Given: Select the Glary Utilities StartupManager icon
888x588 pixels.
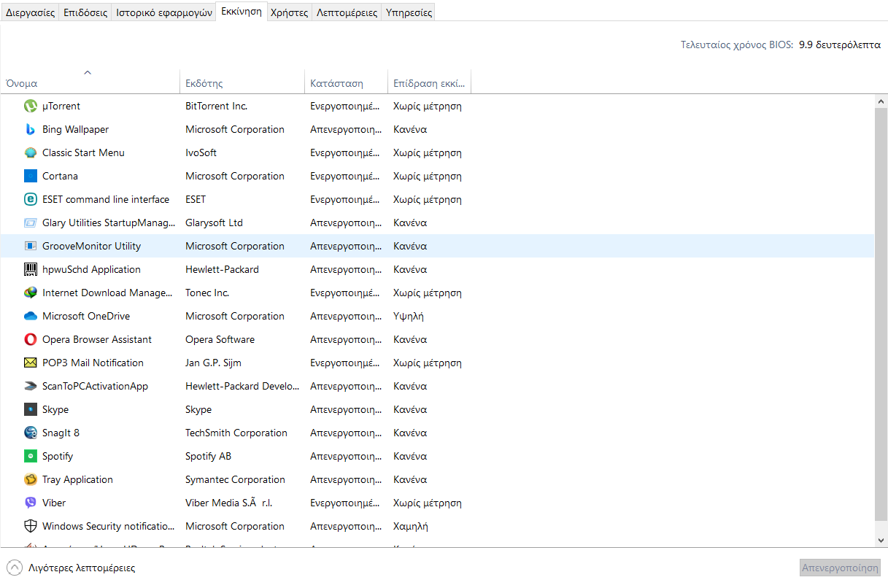Looking at the screenshot, I should [x=31, y=223].
